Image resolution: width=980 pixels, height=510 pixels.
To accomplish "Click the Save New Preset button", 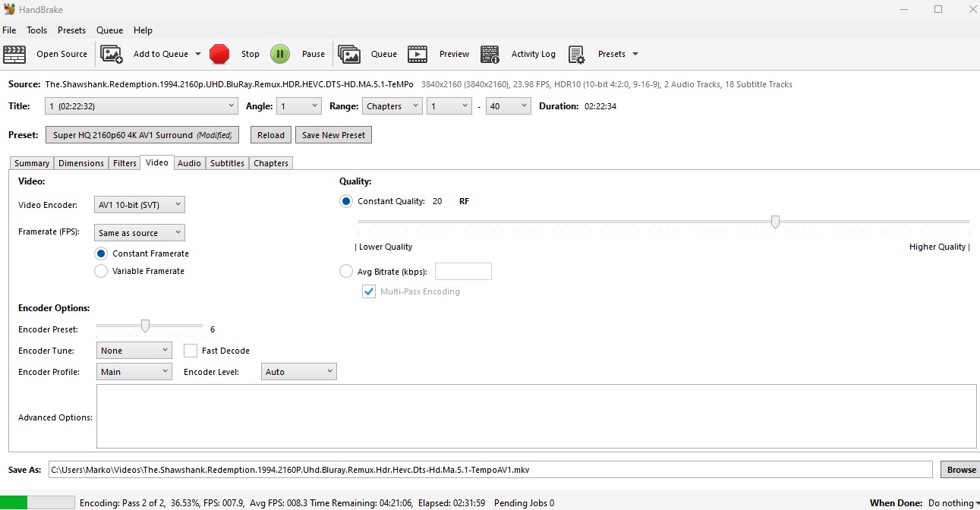I will tap(333, 135).
